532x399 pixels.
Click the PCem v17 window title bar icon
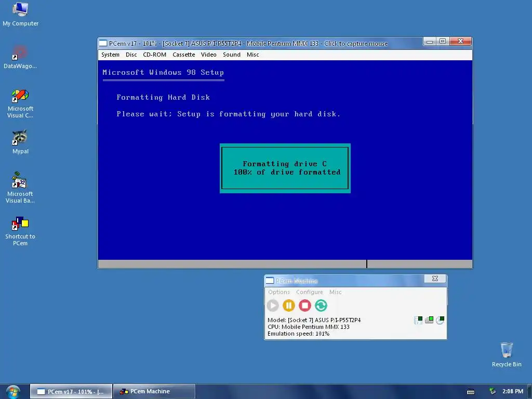tap(103, 43)
